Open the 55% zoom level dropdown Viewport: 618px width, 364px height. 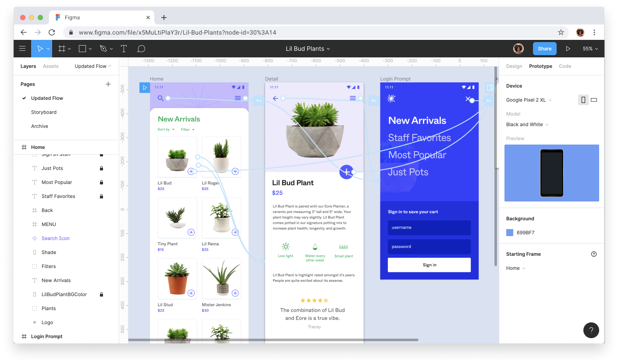pos(590,49)
